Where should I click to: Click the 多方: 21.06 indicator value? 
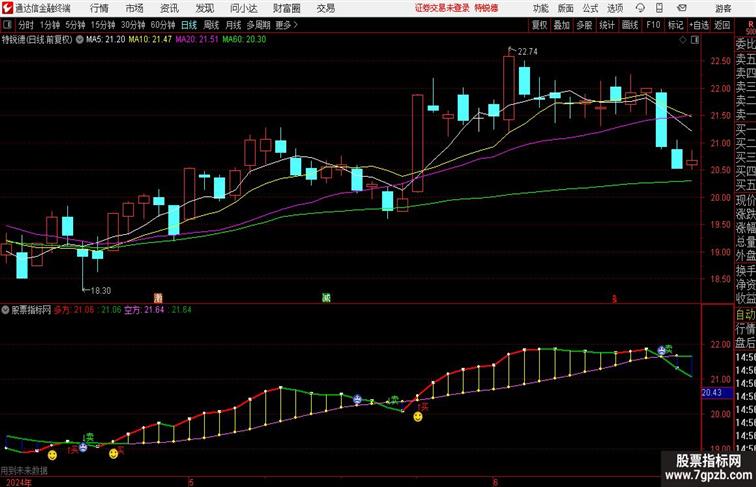pyautogui.click(x=74, y=310)
